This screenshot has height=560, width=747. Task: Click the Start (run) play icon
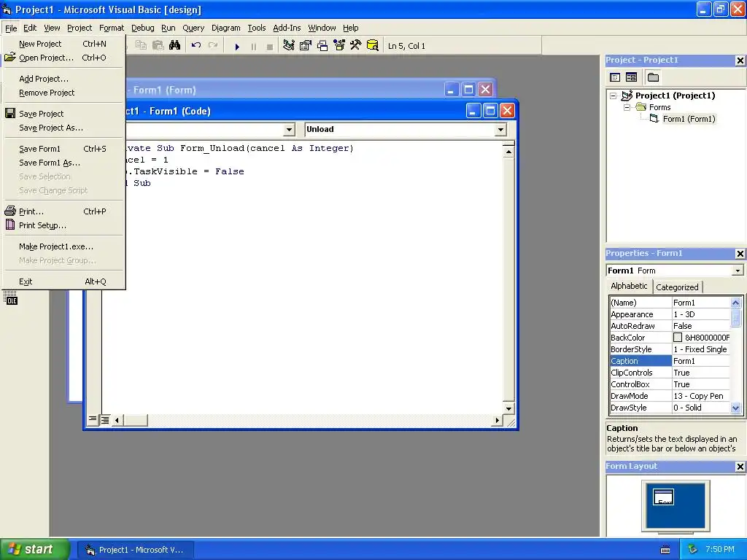(x=237, y=46)
